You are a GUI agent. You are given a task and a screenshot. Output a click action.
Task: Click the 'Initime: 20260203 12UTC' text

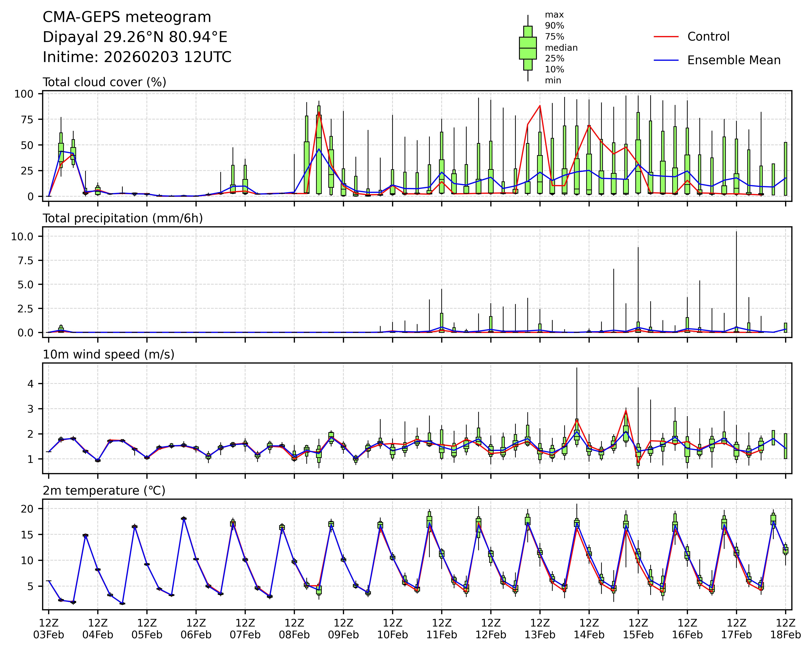[x=137, y=57]
